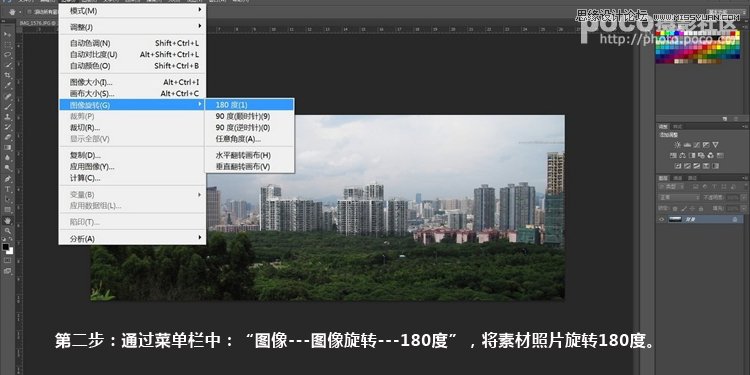This screenshot has width=750, height=375.
Task: Add a Threshold adjustment layer
Action: point(696,166)
